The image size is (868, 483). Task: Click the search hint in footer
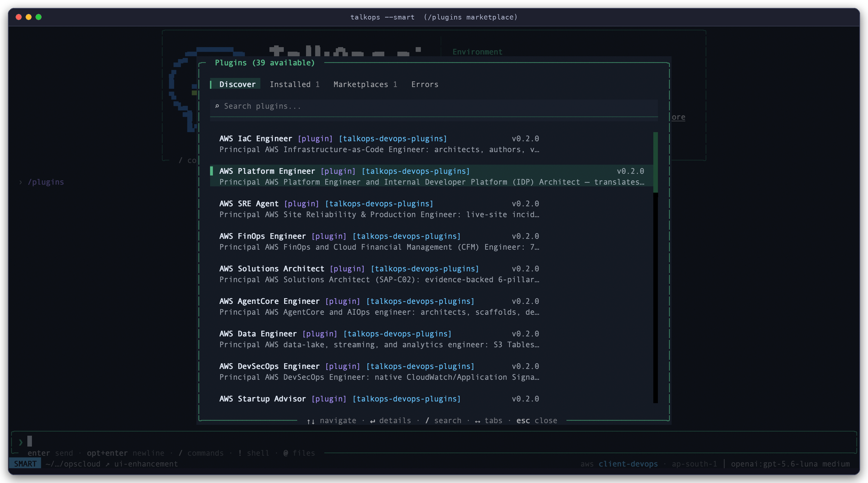[x=443, y=420]
